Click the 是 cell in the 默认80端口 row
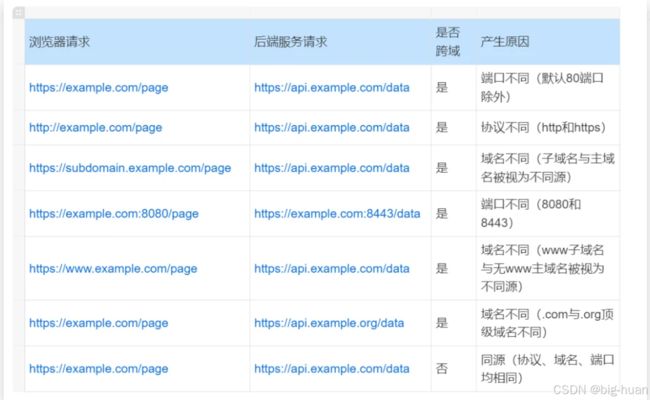Image resolution: width=650 pixels, height=400 pixels. (x=454, y=87)
